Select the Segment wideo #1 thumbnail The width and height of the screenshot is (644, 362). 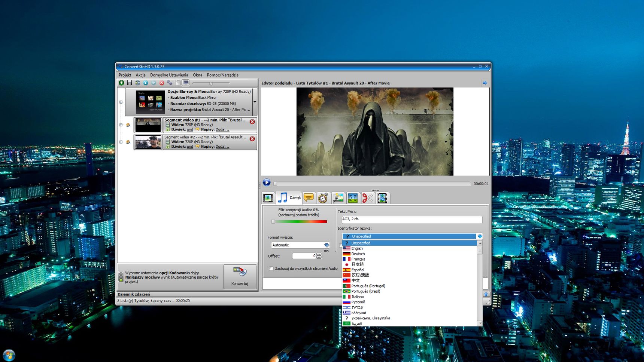pos(148,125)
